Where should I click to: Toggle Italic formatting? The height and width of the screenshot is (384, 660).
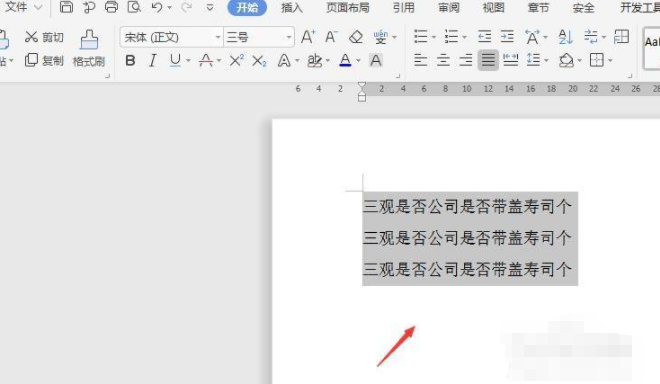pos(152,61)
